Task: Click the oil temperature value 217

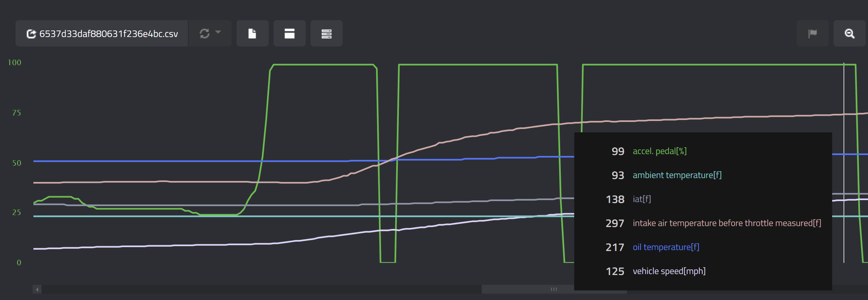Action: coord(615,247)
